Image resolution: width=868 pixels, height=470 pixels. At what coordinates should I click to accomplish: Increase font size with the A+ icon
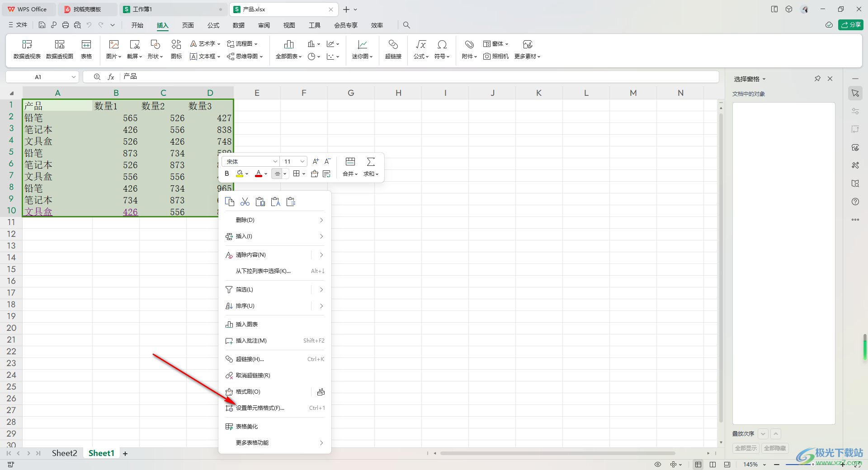click(316, 161)
